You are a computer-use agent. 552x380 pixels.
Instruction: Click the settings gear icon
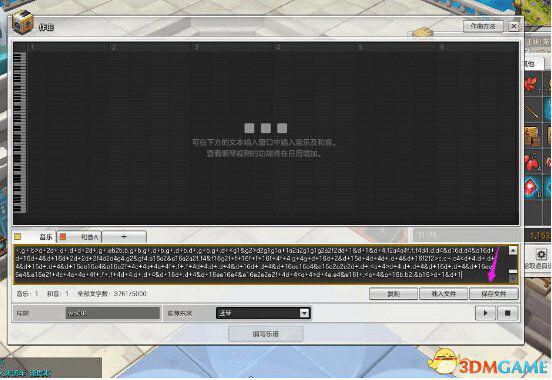point(541,254)
